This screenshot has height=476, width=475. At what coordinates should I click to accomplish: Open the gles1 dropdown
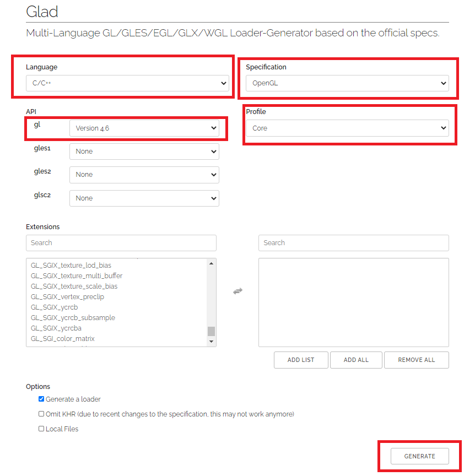point(144,151)
